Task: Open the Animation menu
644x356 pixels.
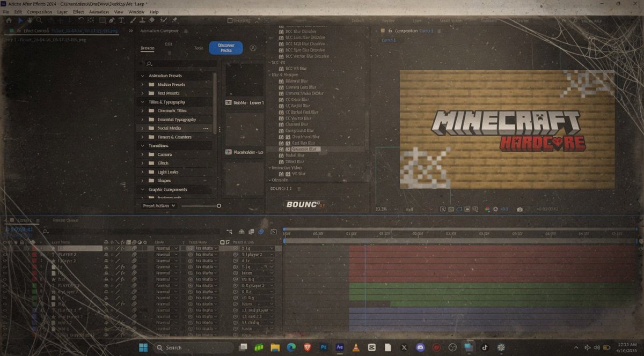Action: point(99,11)
